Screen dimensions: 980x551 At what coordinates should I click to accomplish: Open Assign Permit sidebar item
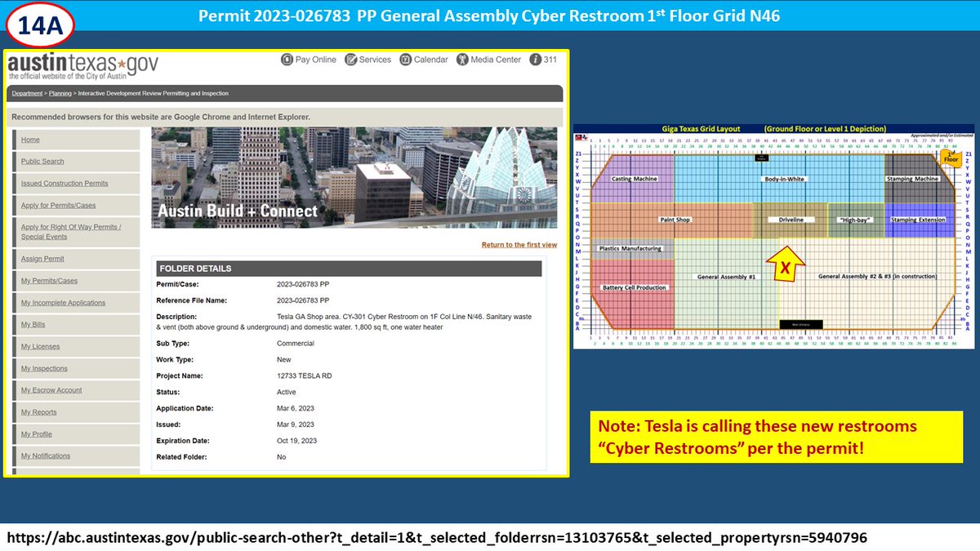[x=42, y=259]
